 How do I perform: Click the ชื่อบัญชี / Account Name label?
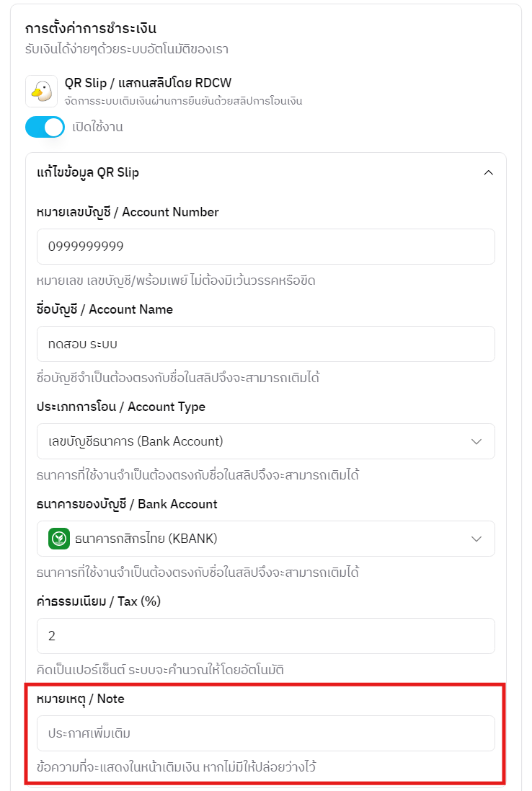(x=105, y=309)
